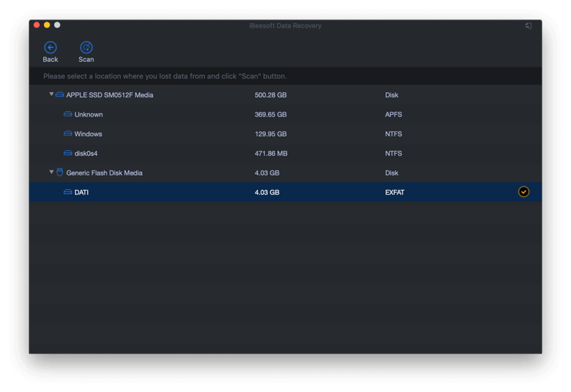Click the drive icon beside Windows

pyautogui.click(x=68, y=134)
